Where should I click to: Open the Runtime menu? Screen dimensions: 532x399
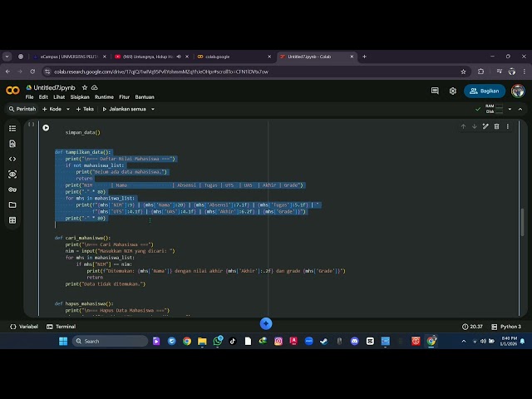click(x=104, y=97)
